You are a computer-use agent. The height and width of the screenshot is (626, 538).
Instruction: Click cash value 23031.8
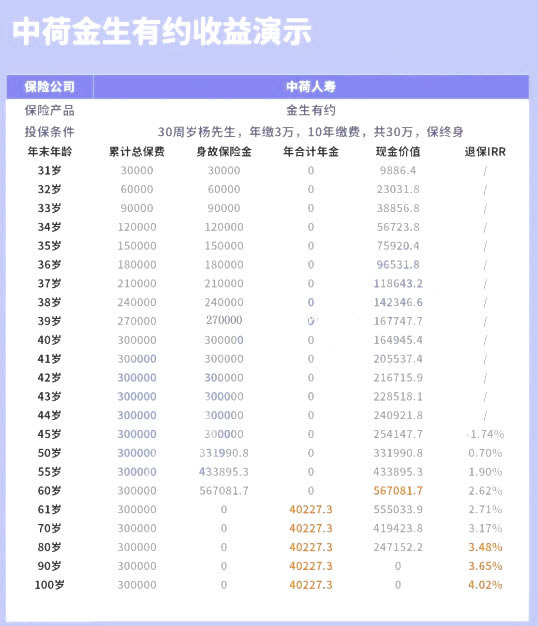coord(398,189)
